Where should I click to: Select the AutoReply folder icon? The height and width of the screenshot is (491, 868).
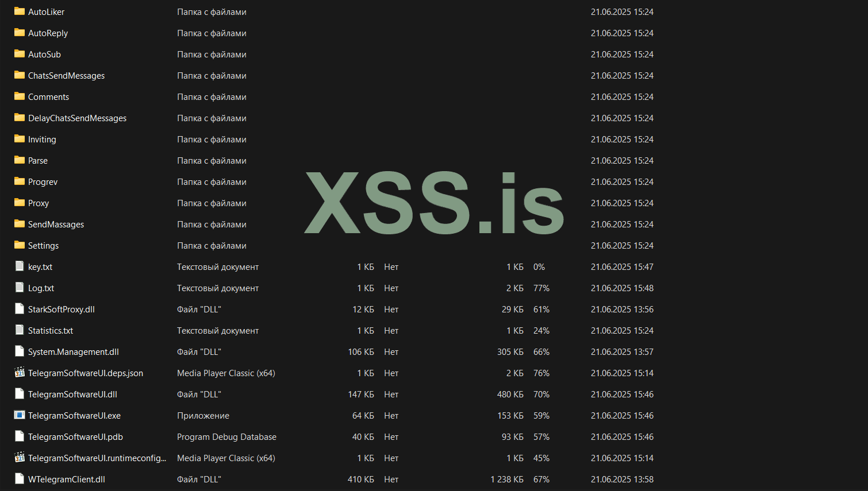coord(20,33)
